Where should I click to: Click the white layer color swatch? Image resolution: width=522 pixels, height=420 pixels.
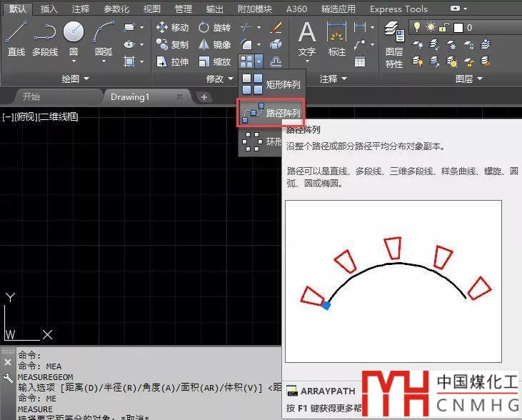(x=458, y=27)
